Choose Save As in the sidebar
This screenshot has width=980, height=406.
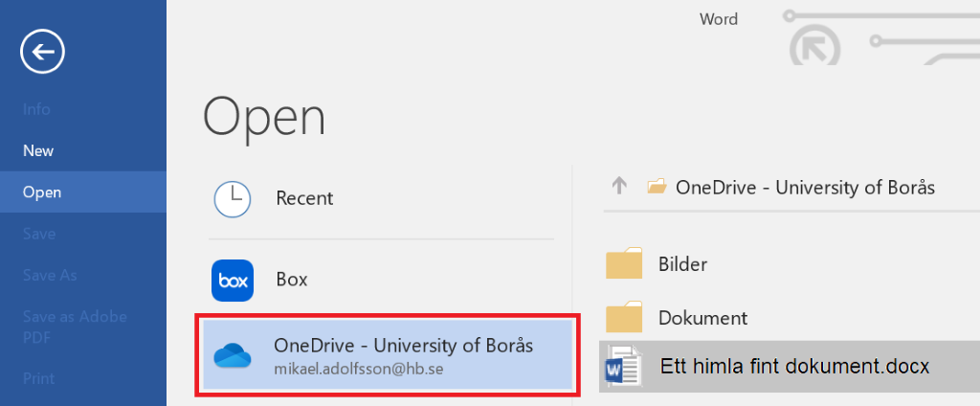click(x=49, y=275)
